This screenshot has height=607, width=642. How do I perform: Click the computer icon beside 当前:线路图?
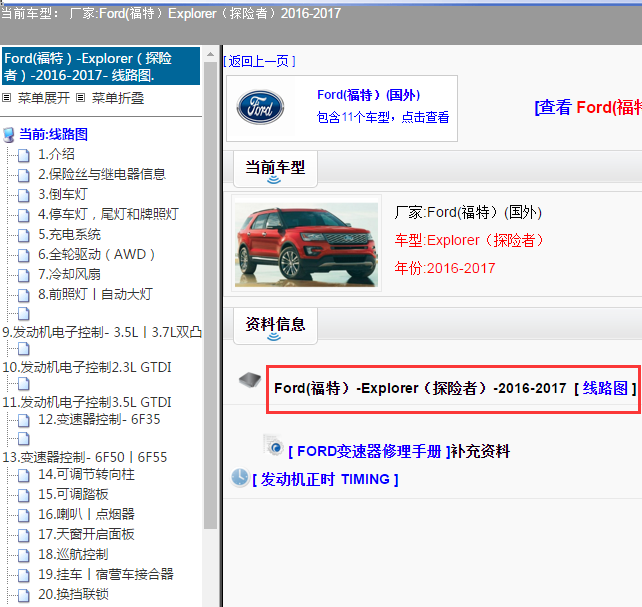click(x=9, y=135)
